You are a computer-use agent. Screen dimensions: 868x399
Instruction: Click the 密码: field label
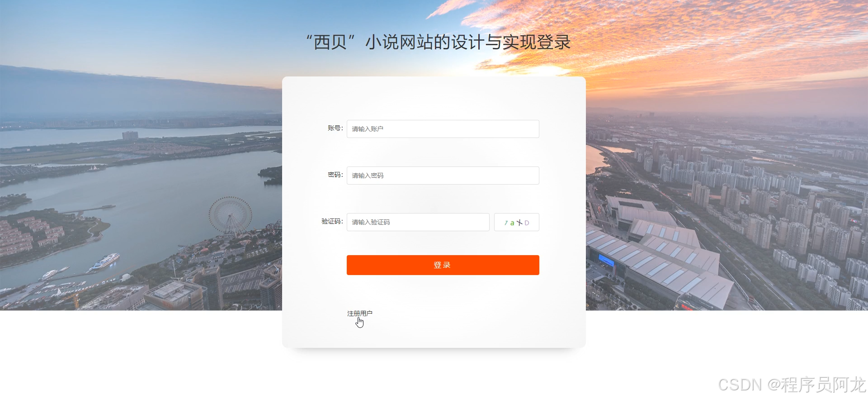point(335,175)
